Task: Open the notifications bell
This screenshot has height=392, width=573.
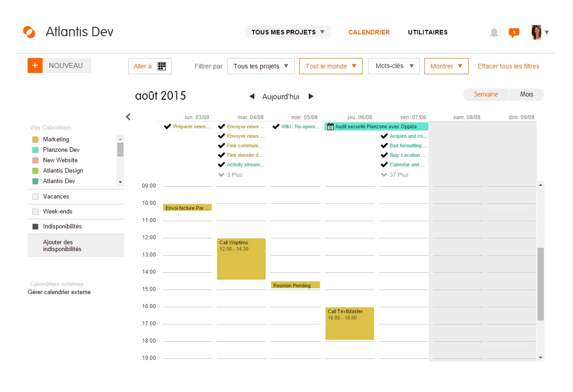Action: [x=494, y=32]
